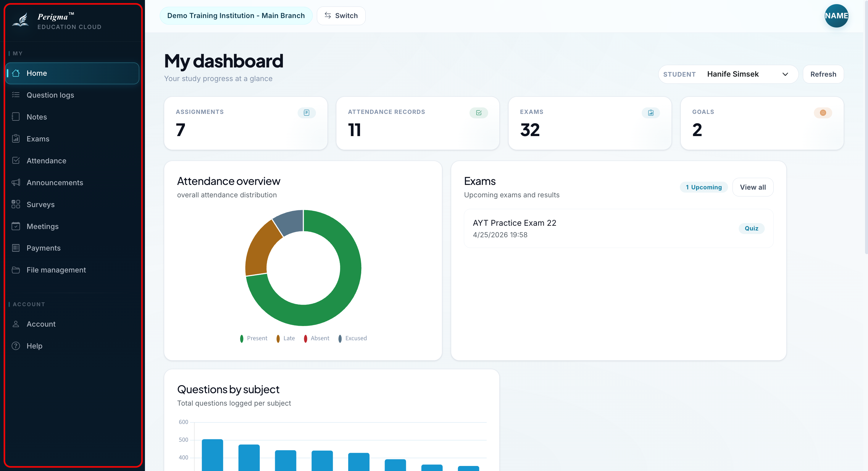Expand the Student Hanife Simsek dropdown
This screenshot has width=868, height=471.
728,74
